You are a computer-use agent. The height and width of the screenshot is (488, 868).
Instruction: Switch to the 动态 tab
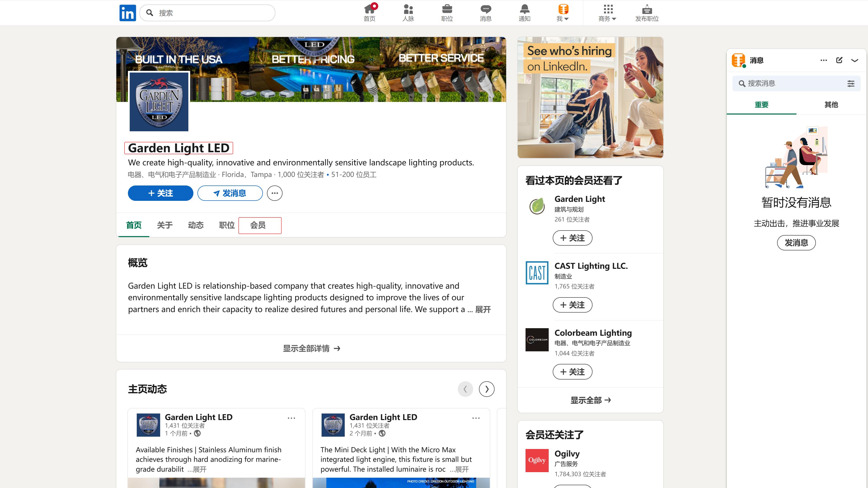(196, 225)
